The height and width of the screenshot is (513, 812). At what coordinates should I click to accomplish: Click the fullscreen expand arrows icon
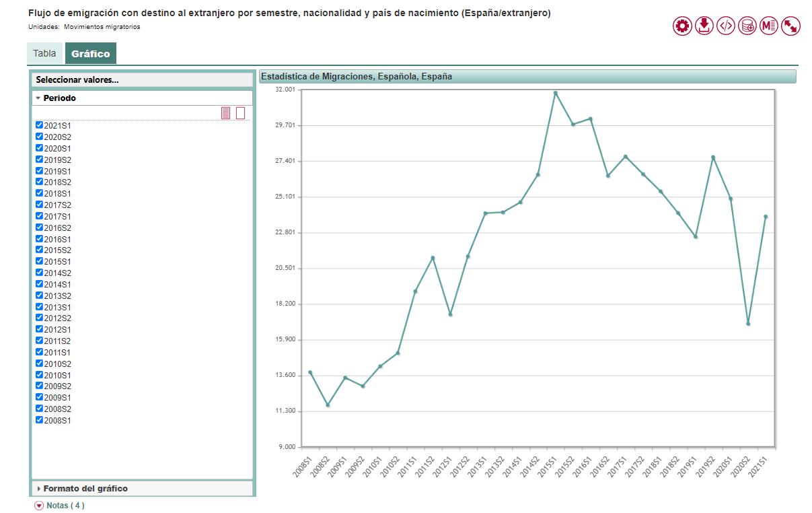pyautogui.click(x=790, y=26)
